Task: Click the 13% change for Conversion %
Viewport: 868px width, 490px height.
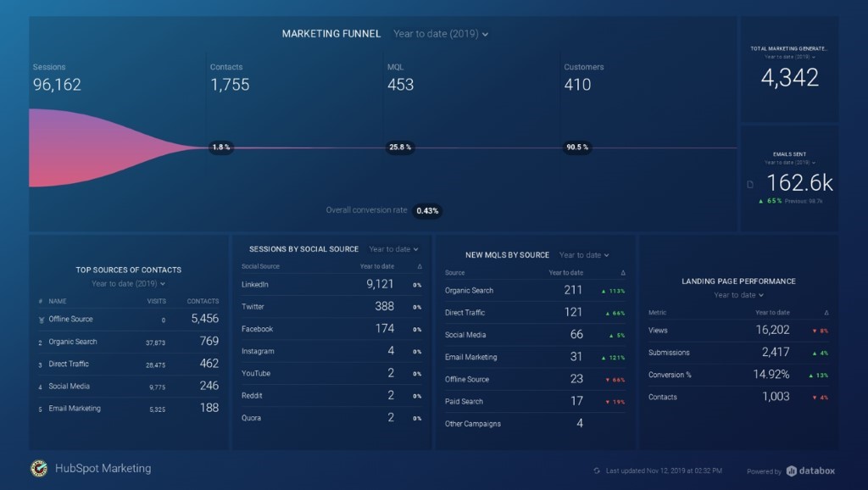Action: pos(819,376)
